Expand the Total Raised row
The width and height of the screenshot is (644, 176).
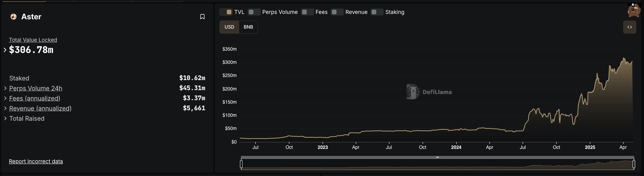5,119
